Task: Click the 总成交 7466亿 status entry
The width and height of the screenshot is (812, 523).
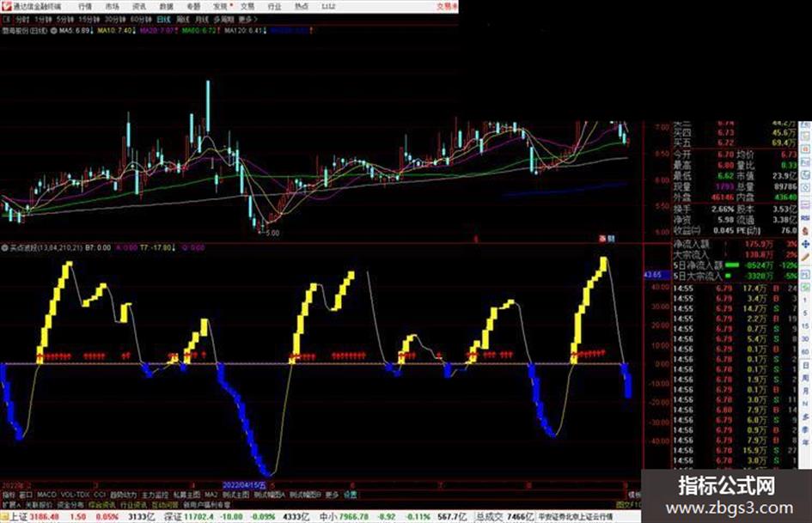Action: 505,517
